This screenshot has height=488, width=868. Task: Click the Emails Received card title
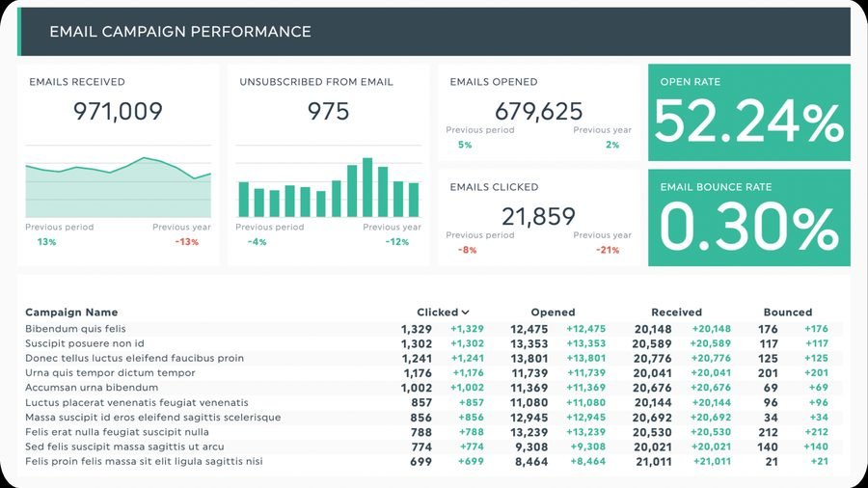77,82
